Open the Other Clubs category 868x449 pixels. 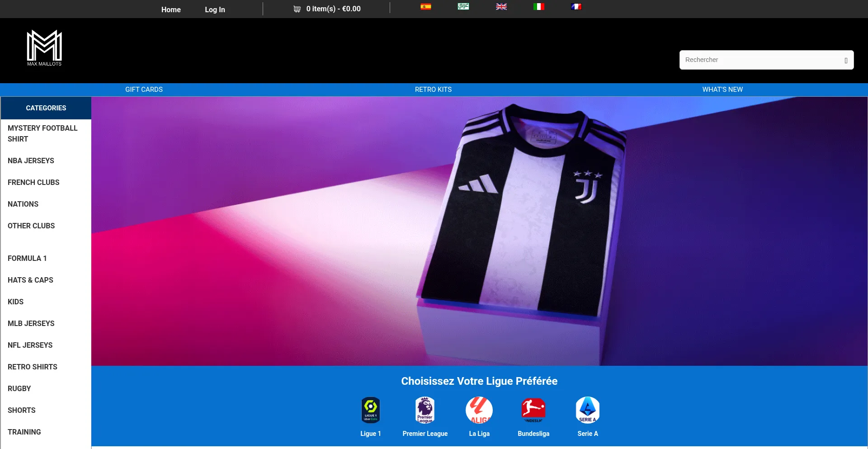(x=31, y=226)
